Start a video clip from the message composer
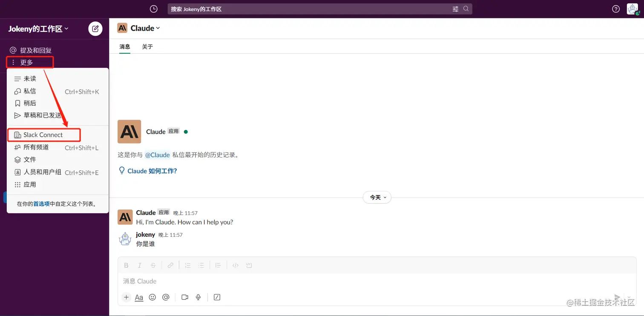 (184, 297)
